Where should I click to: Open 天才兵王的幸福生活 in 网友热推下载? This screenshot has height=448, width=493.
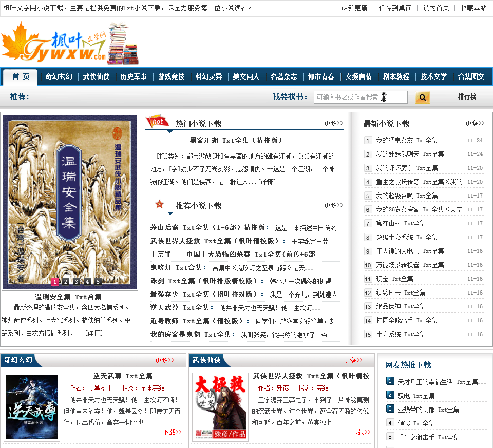[442, 382]
